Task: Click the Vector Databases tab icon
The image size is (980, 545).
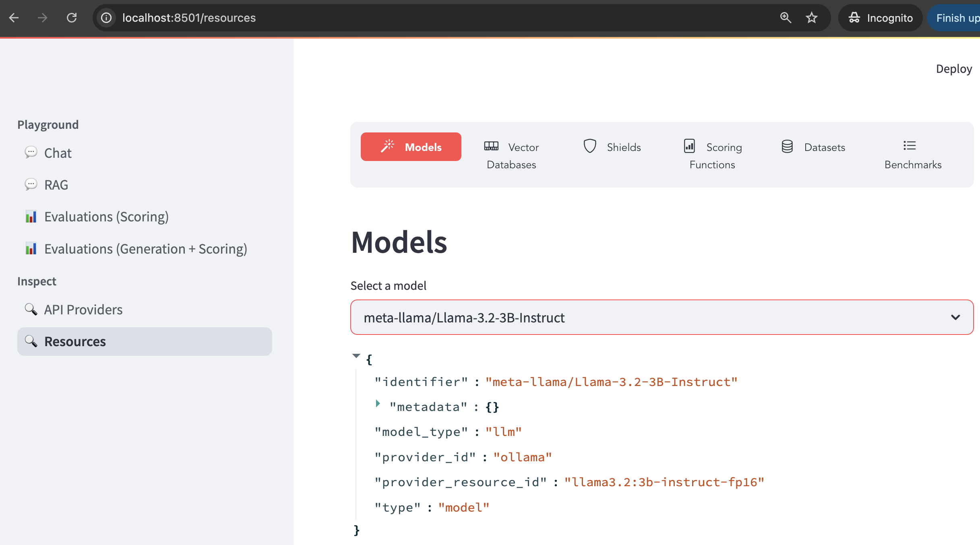Action: [x=491, y=146]
